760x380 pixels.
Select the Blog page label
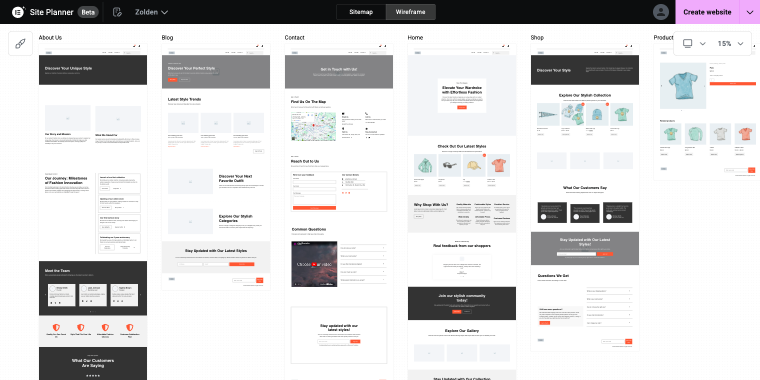[x=167, y=37]
